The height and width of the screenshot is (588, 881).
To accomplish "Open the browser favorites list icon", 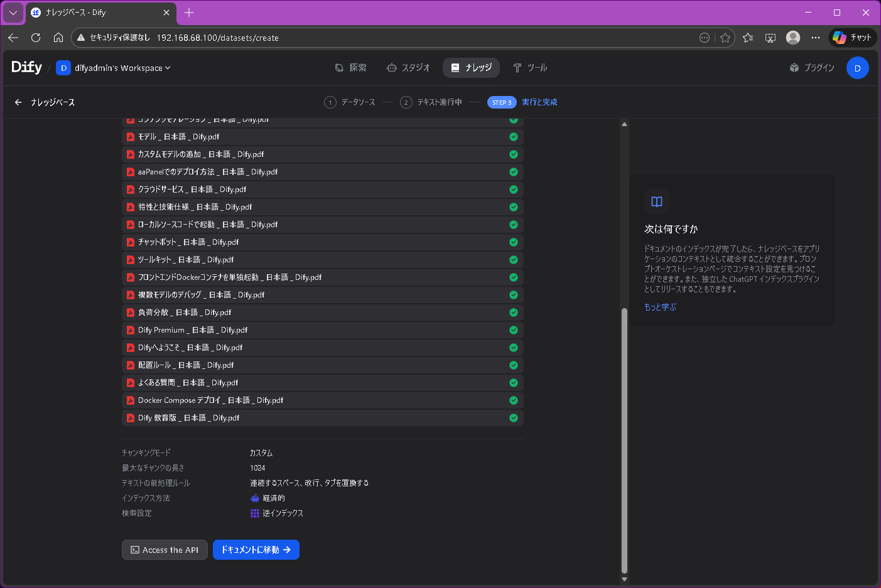I will pos(748,38).
